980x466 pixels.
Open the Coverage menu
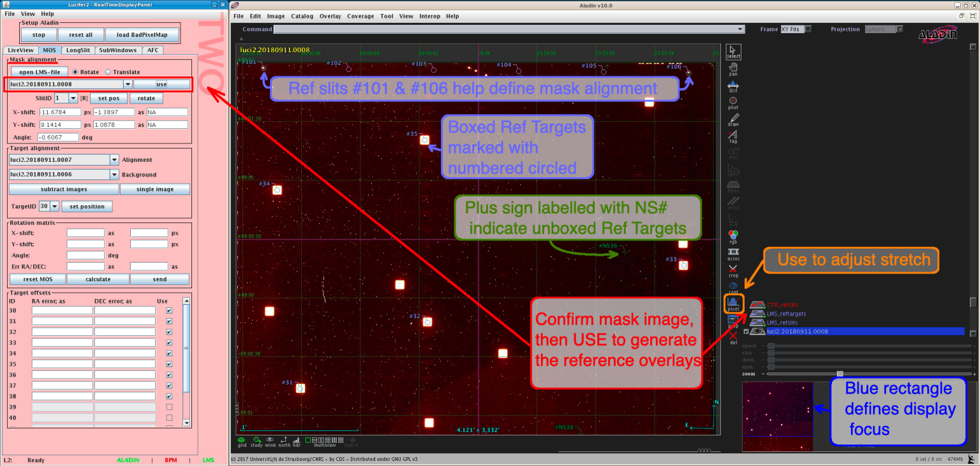click(360, 16)
